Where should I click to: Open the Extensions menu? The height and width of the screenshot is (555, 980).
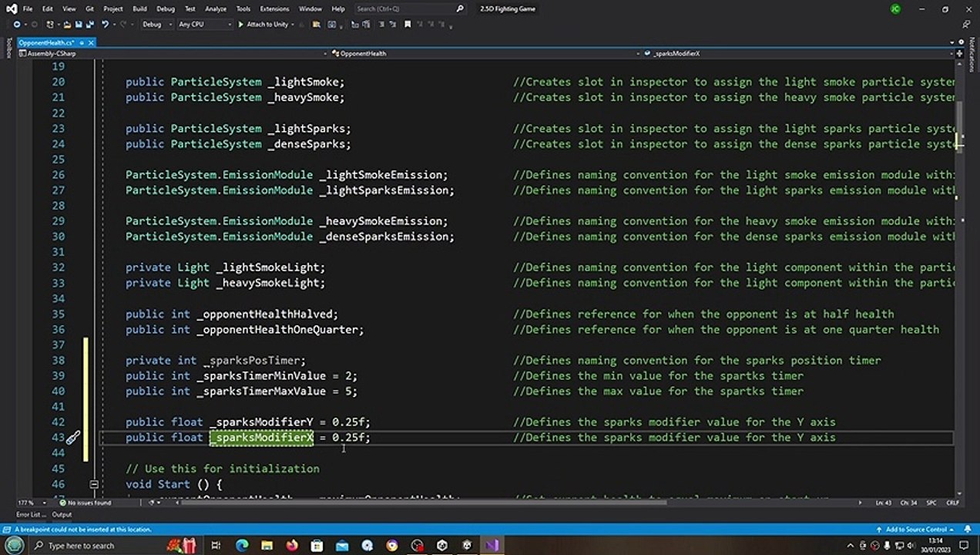[x=274, y=8]
